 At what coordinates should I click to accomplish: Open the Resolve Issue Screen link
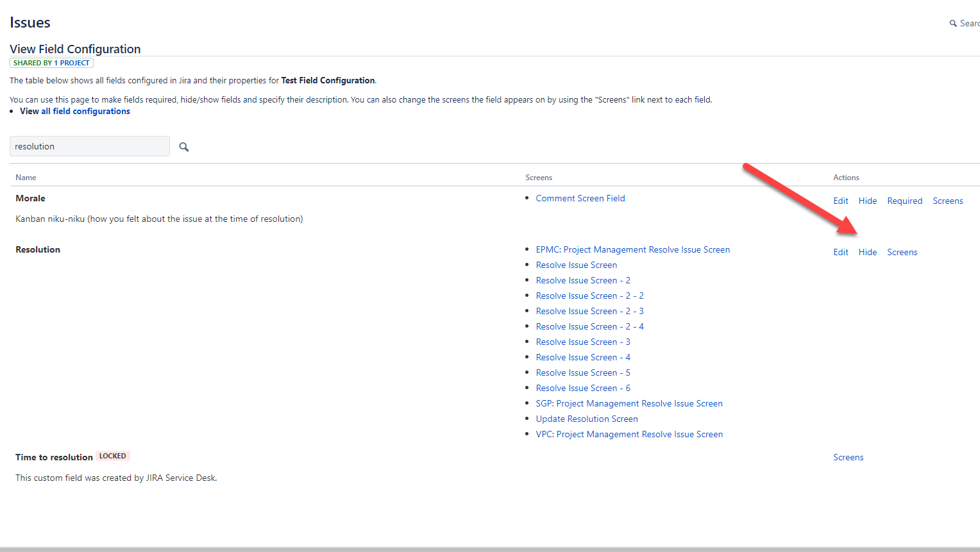click(576, 264)
